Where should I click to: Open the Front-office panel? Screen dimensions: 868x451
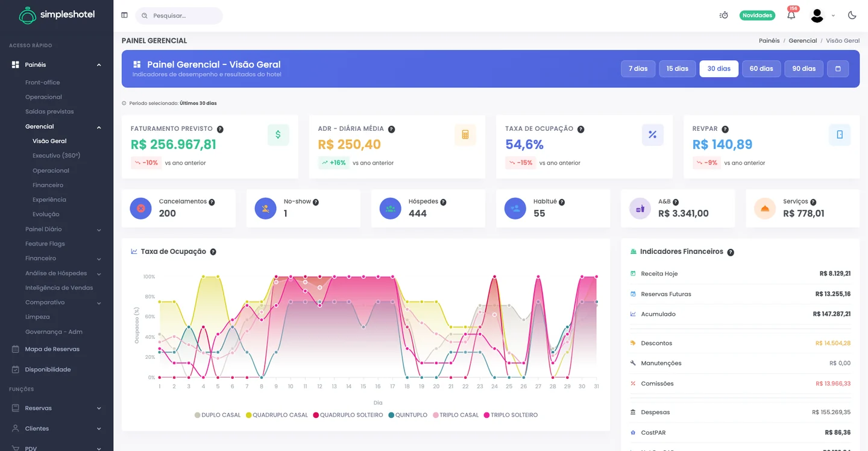(42, 83)
